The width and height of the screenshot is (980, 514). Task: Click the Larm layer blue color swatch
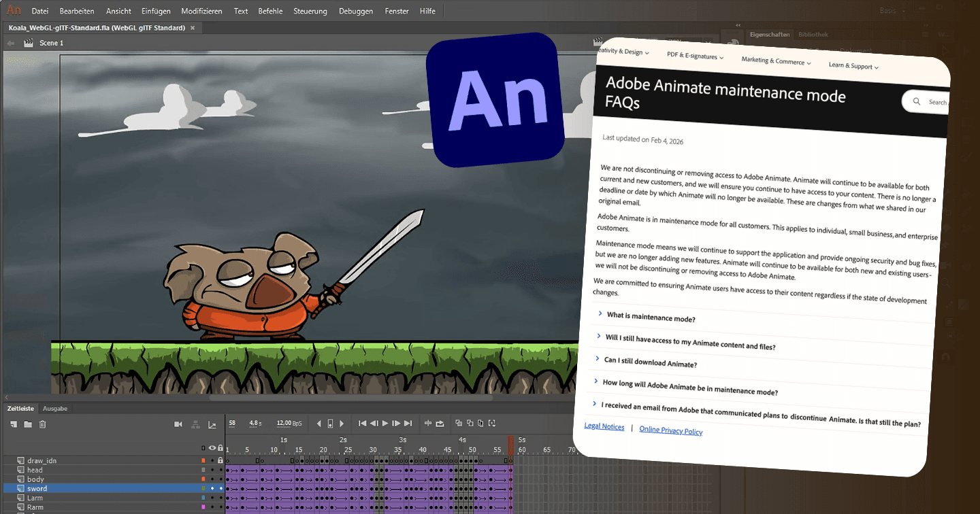click(203, 498)
